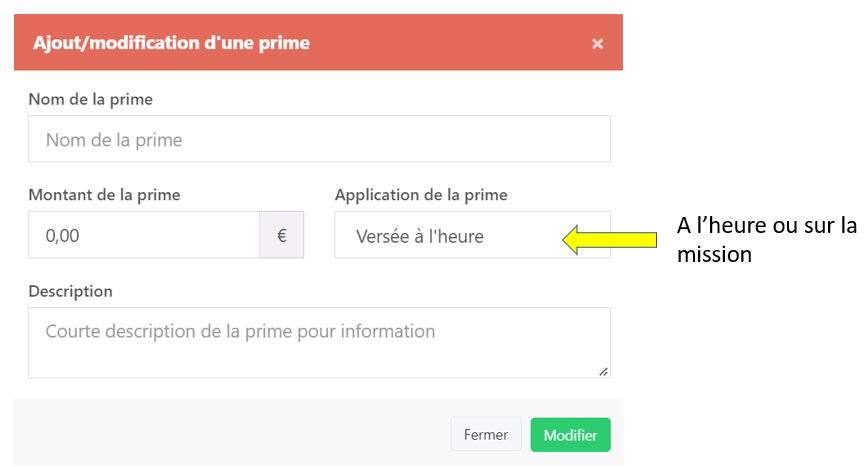Click the "Courte description" placeholder text

click(240, 331)
